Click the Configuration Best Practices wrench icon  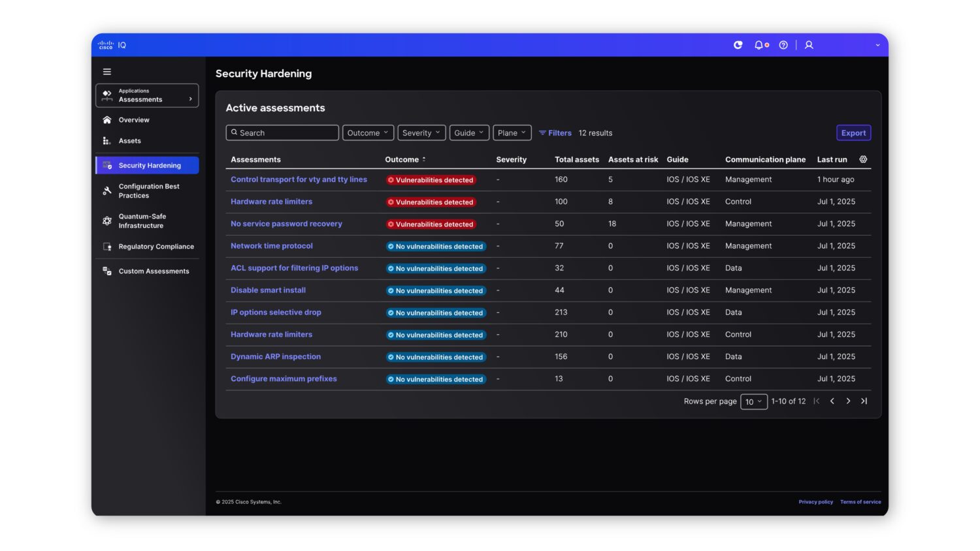tap(107, 191)
